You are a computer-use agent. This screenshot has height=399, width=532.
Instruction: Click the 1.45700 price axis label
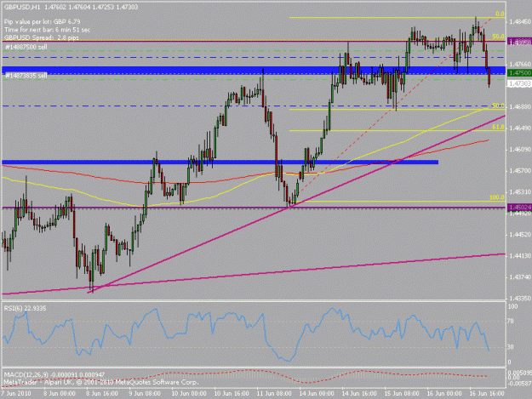coord(519,170)
